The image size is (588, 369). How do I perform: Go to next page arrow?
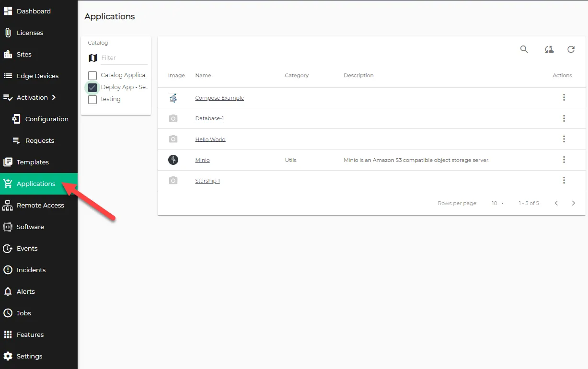tap(574, 203)
